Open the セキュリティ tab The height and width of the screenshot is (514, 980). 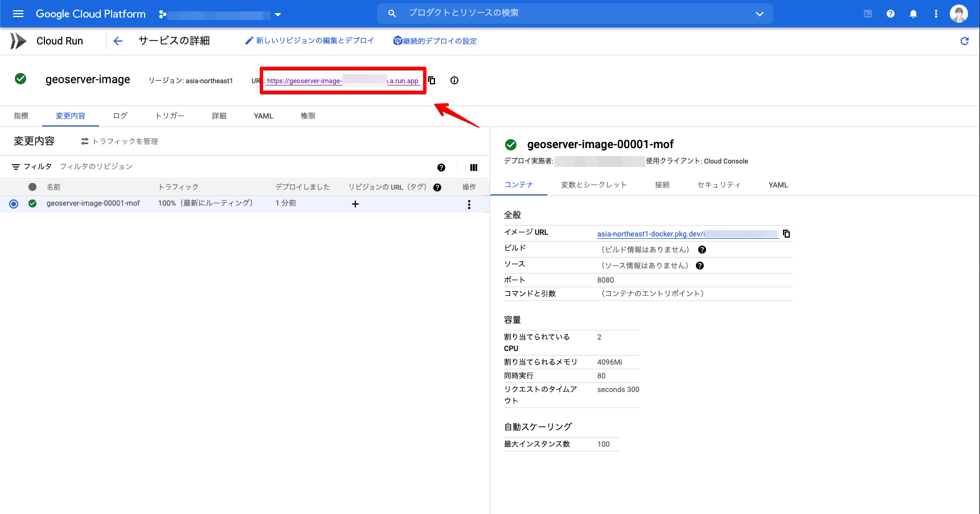coord(719,185)
